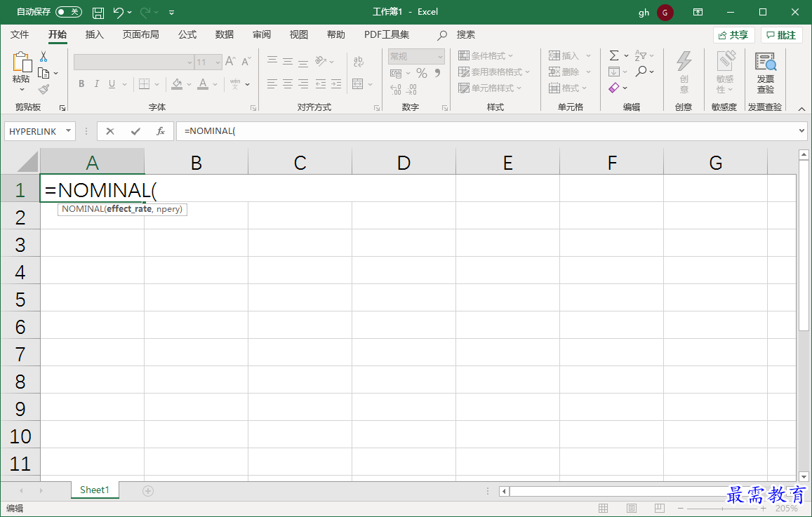
Task: Expand the Cell Styles dropdown
Action: 519,88
